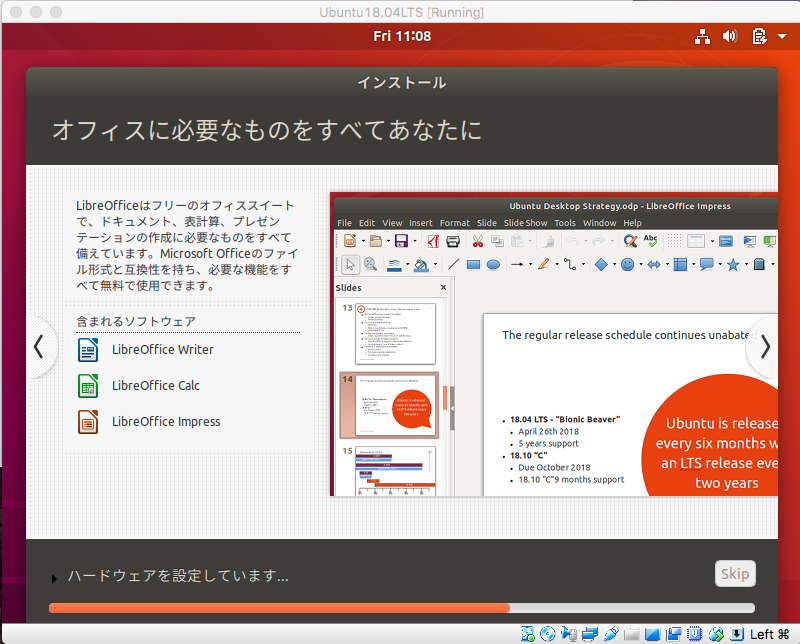Click the Fill Color bucket swatch
Image resolution: width=800 pixels, height=644 pixels.
421,265
